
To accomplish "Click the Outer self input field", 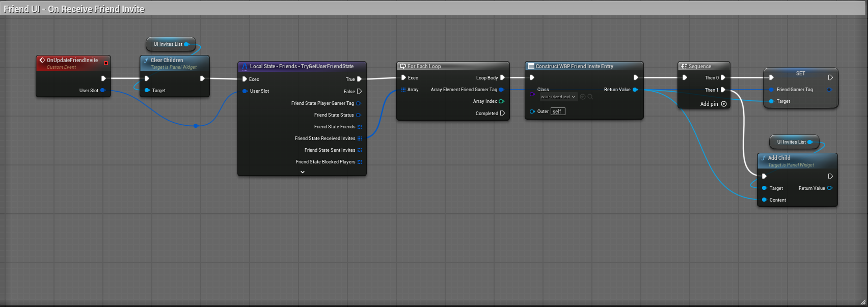I will click(558, 111).
